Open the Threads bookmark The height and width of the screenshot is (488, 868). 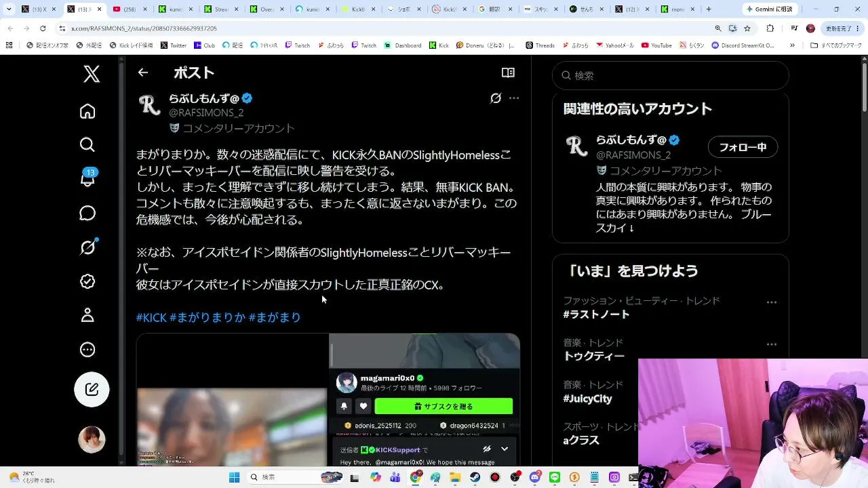tap(540, 45)
